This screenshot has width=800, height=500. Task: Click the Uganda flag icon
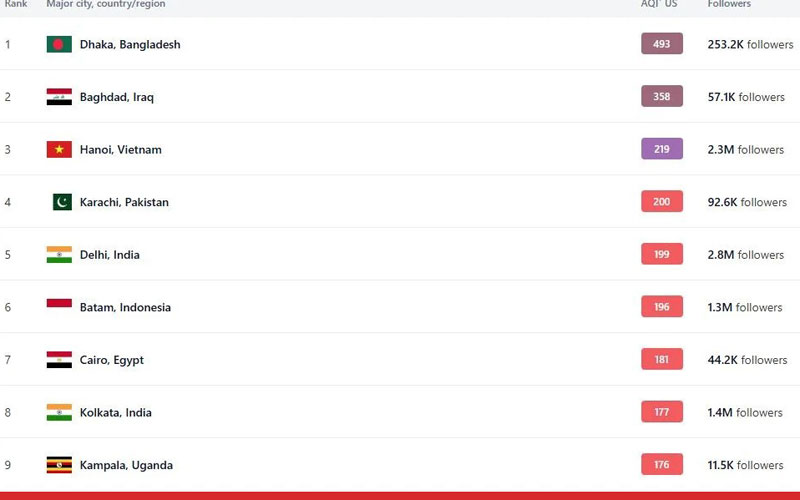point(59,465)
